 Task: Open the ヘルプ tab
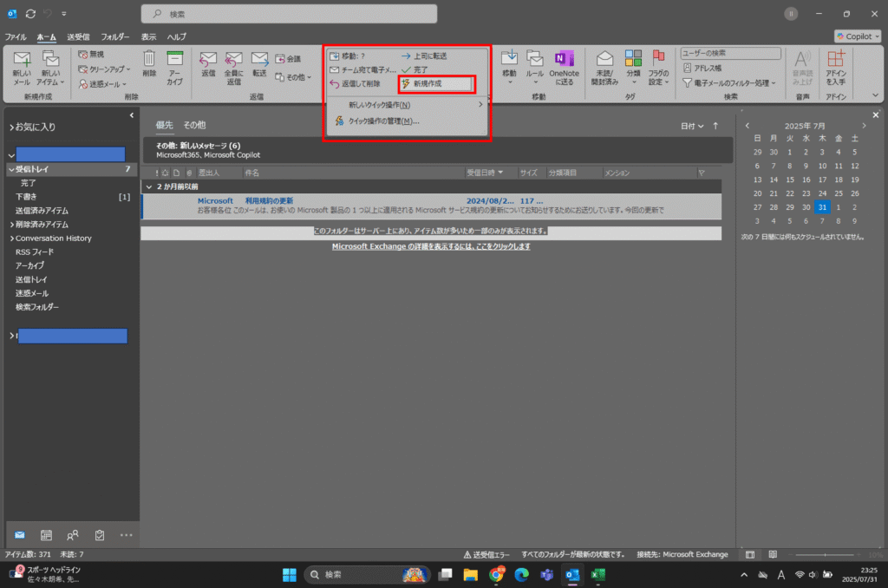click(x=176, y=36)
